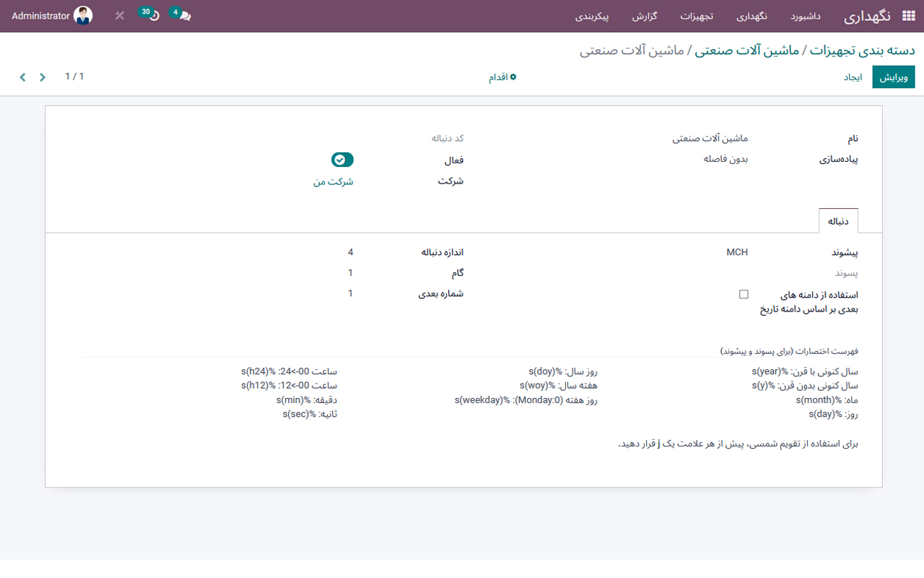Click the 1/1 record pager counter

click(x=74, y=76)
